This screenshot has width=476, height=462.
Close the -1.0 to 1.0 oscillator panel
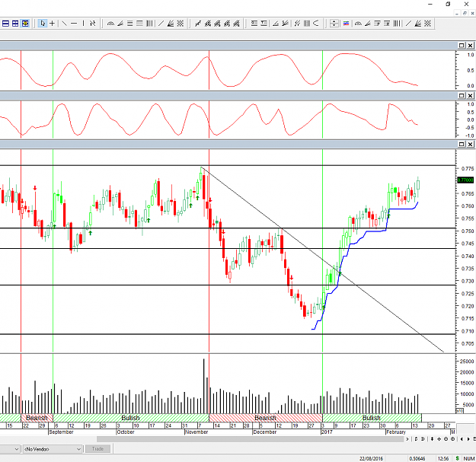[470, 96]
